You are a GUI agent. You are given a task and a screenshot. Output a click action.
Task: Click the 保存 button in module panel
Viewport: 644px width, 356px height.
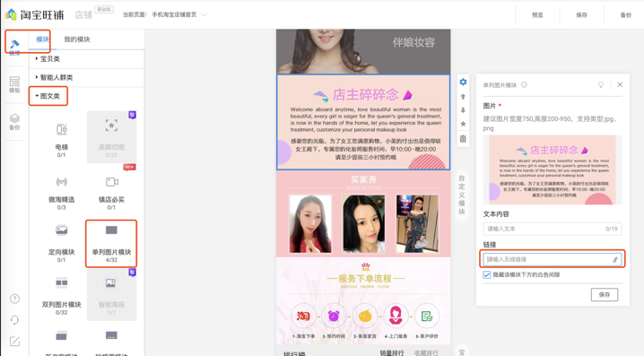click(605, 295)
